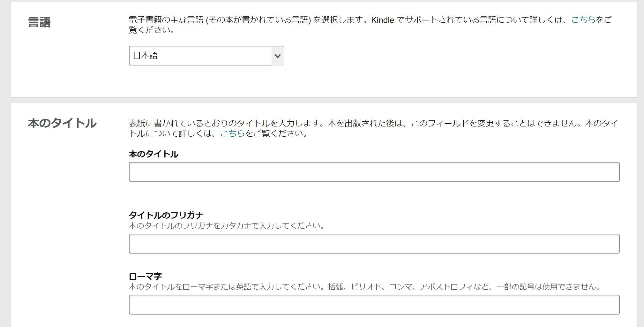Click the language selection description paragraph

tap(370, 25)
